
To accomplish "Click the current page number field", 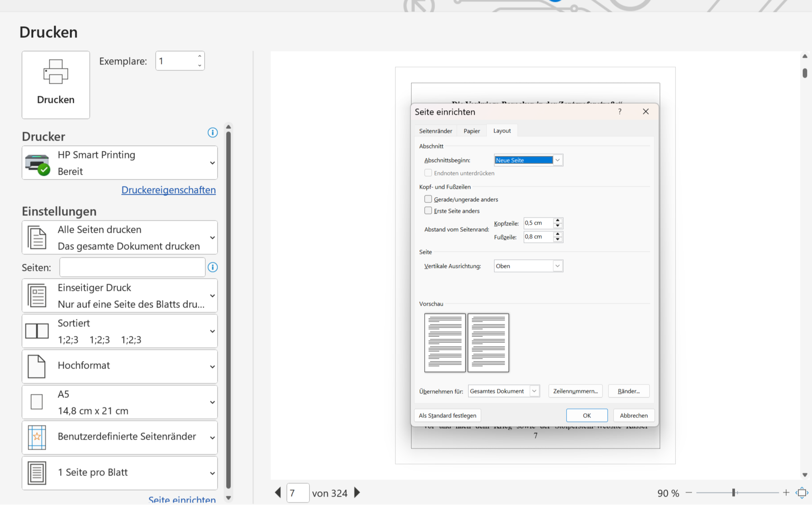I will coord(298,493).
